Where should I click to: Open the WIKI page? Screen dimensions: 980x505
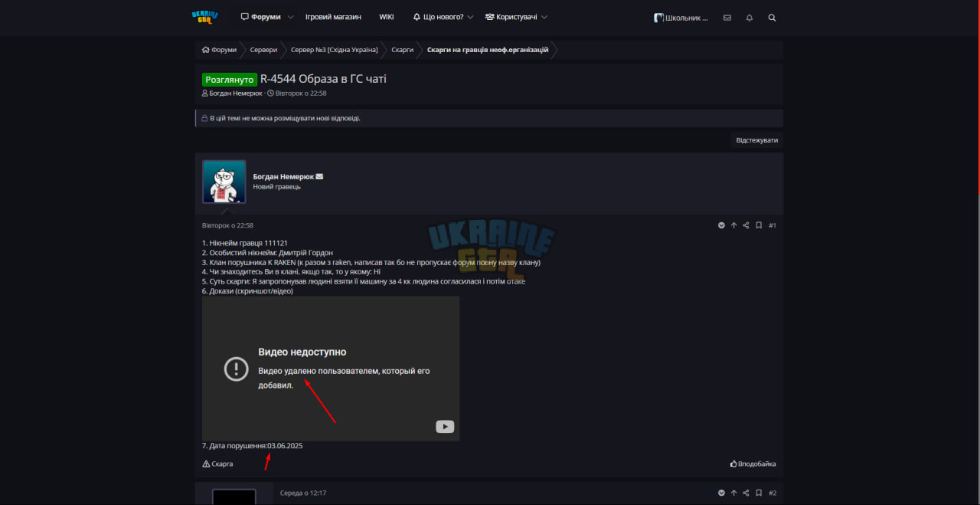click(x=387, y=17)
